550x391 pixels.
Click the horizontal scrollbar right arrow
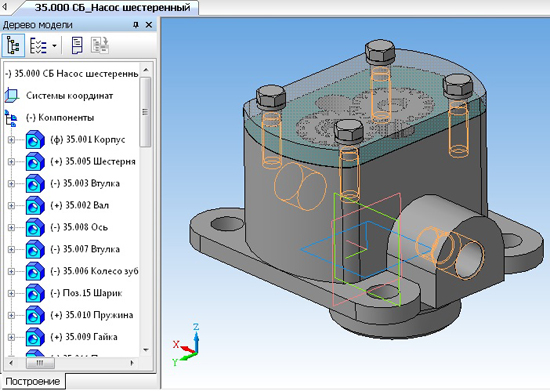[132, 363]
